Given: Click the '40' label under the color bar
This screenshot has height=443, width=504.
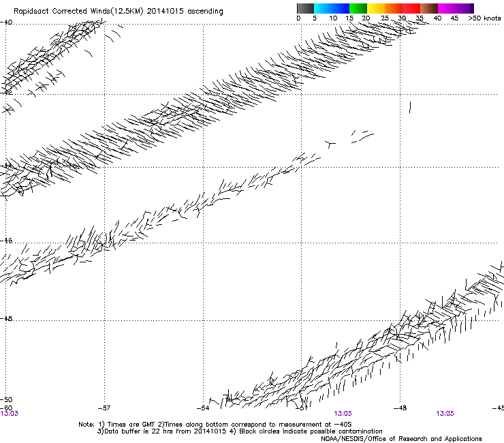Looking at the screenshot, I should 437,18.
